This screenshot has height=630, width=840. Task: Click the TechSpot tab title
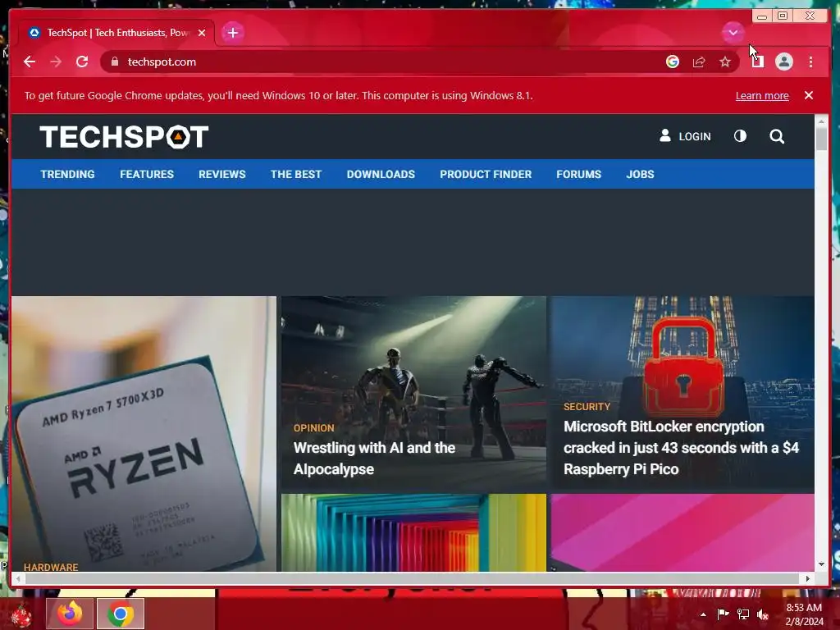tap(118, 33)
